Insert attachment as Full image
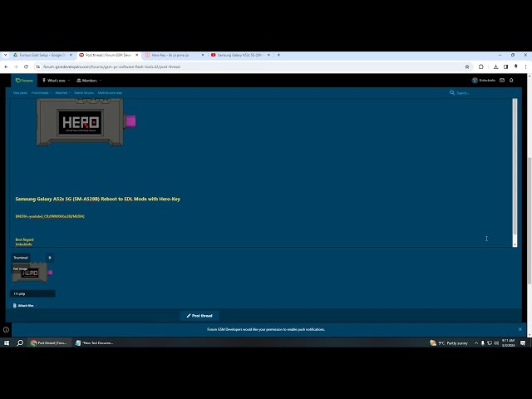Viewport: 532px width, 399px height. point(20,269)
